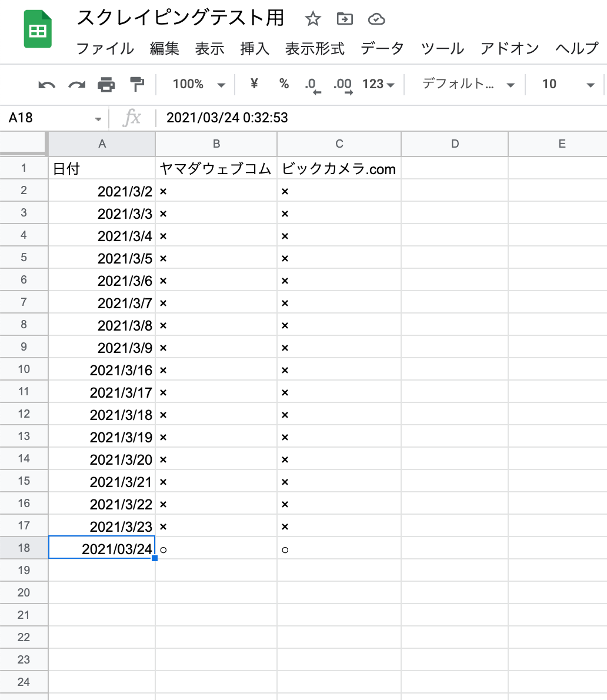
Task: Select cell with date 2021/3/16
Action: 102,369
